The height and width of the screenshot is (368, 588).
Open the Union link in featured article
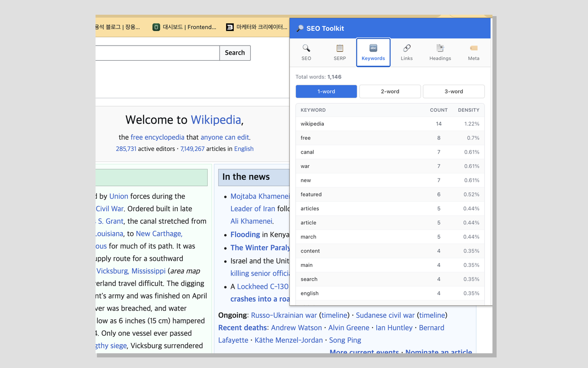[119, 196]
